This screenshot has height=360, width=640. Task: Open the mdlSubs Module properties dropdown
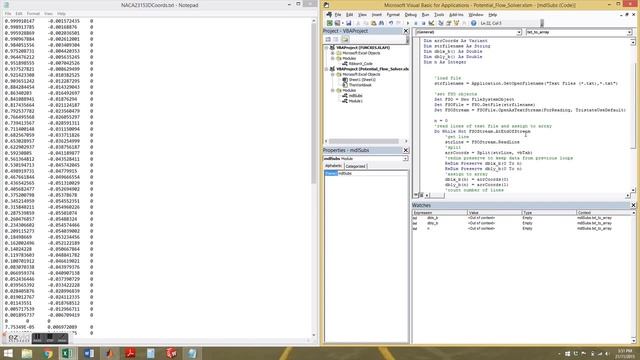pos(405,158)
